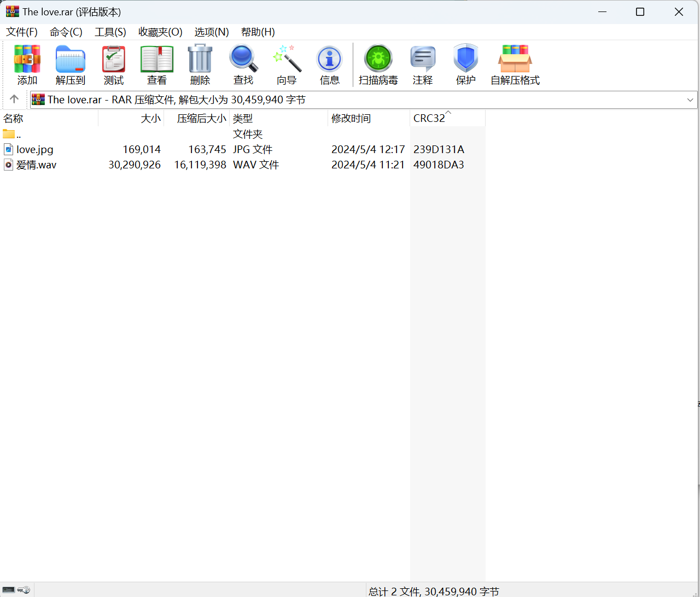
Task: Close the WinRAR window
Action: click(679, 11)
